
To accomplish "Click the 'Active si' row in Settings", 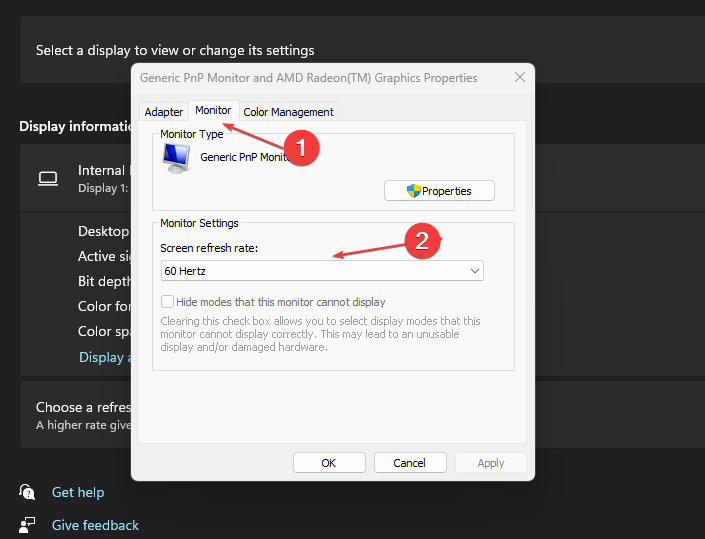I will (104, 256).
